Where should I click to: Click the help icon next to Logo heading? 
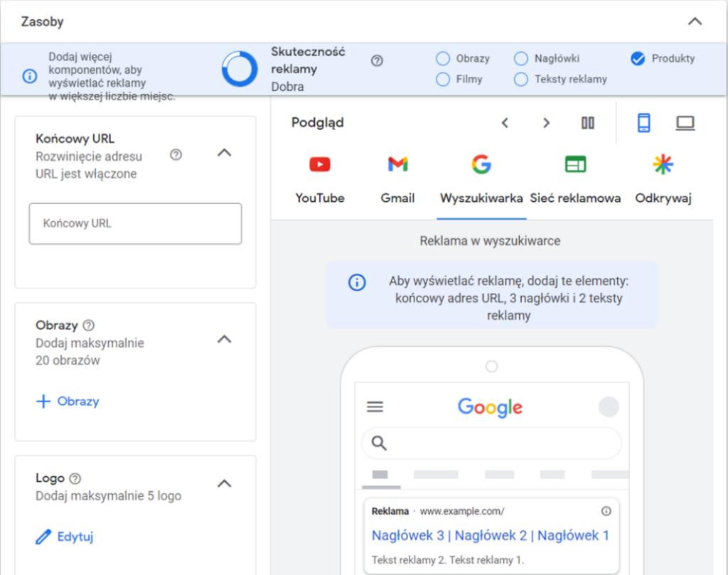(75, 478)
